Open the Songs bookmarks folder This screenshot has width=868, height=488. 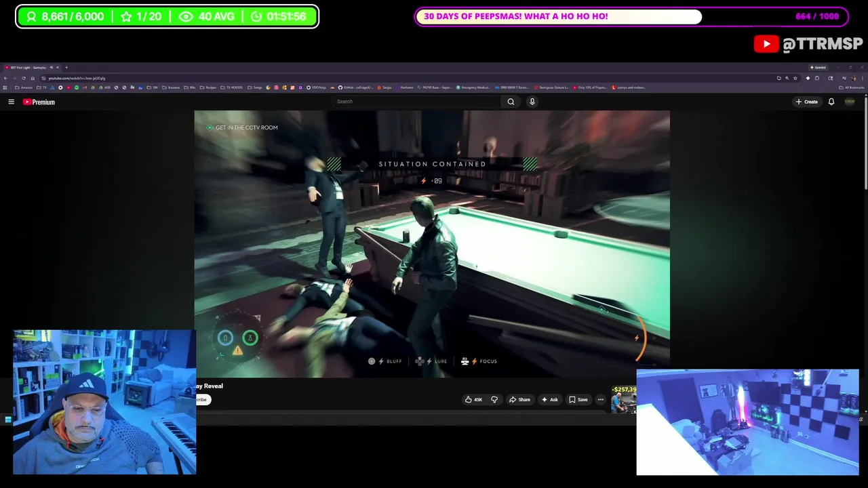tap(255, 87)
